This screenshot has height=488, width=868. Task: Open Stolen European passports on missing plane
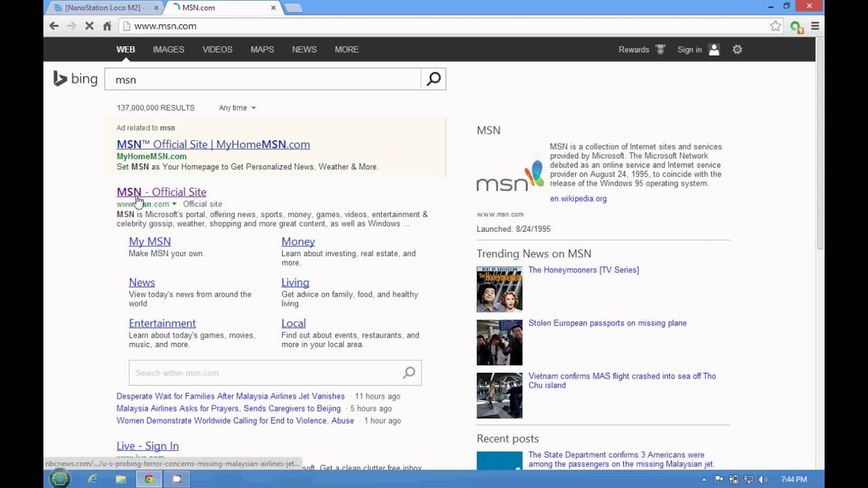(608, 323)
